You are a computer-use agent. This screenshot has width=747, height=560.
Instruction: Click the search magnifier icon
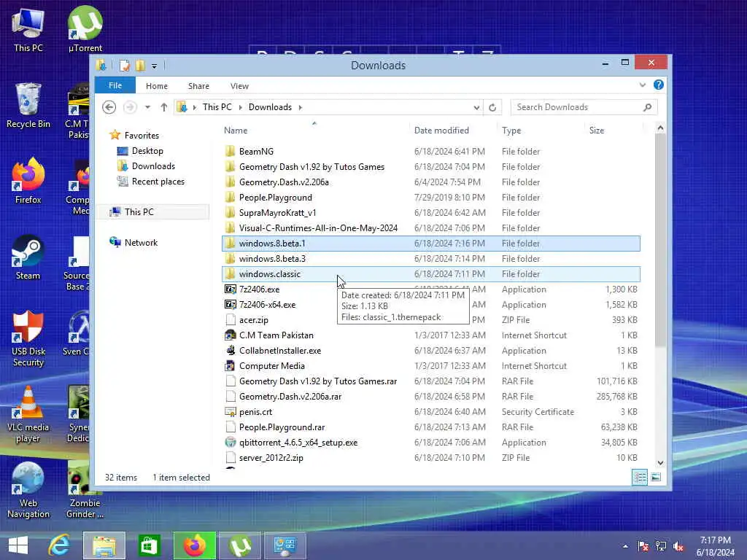click(x=648, y=107)
